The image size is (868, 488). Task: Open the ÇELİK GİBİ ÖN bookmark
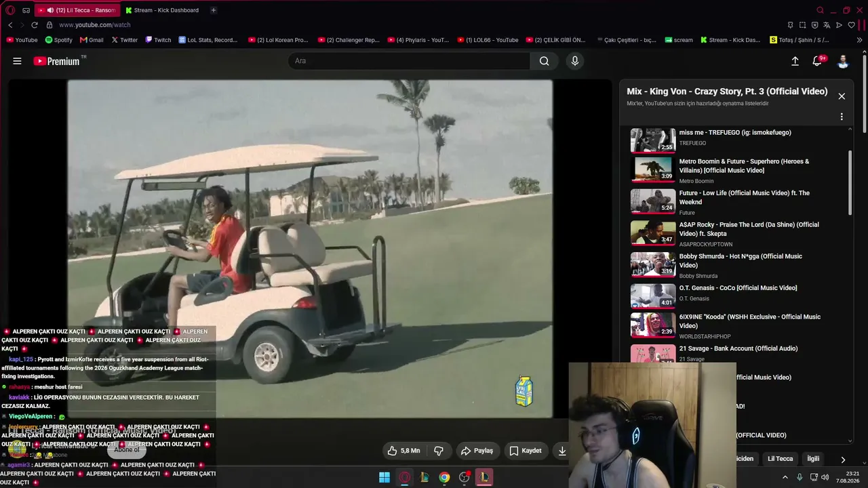tap(557, 40)
